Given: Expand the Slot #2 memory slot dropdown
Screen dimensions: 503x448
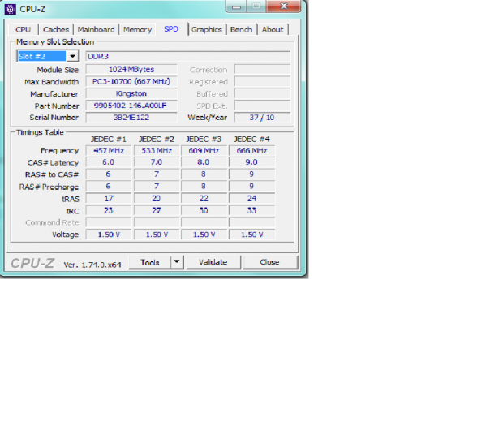Looking at the screenshot, I should [72, 56].
